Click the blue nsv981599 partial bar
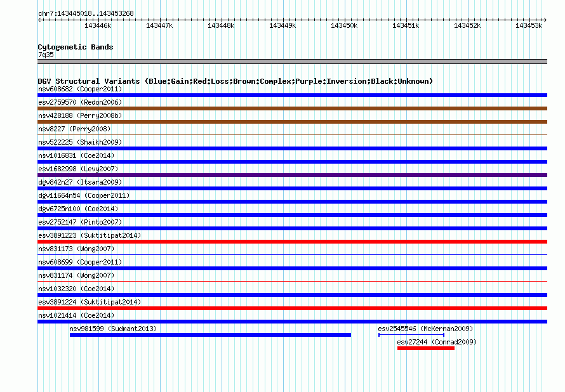The width and height of the screenshot is (565, 392). 210,335
